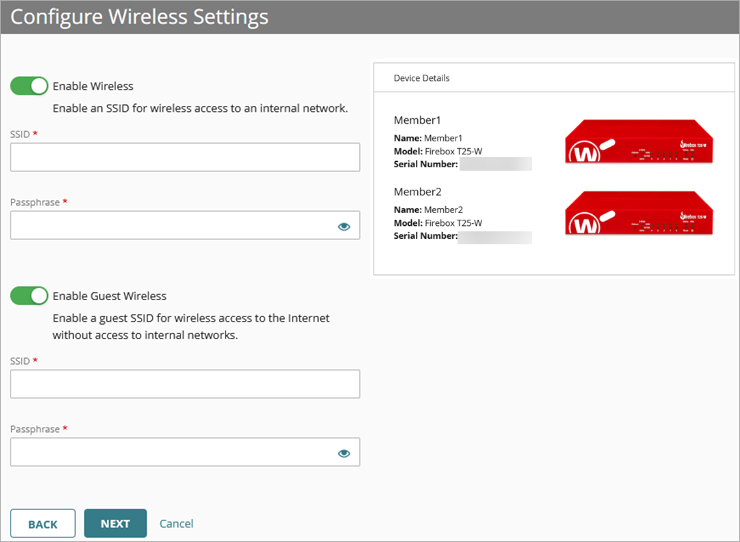Click the guest wireless SSID input

[x=185, y=384]
